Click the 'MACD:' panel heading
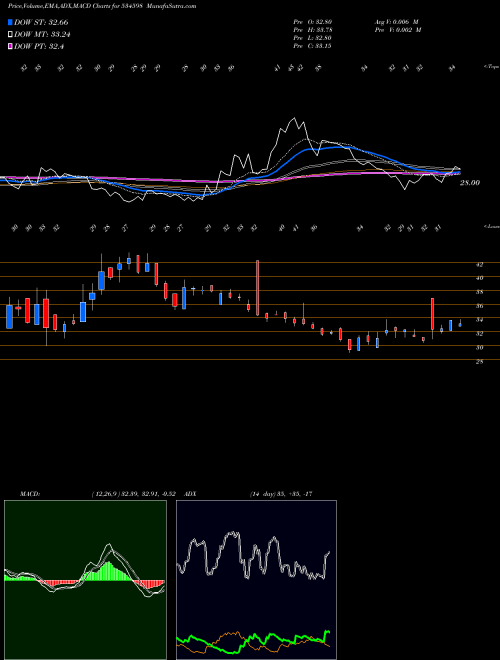 click(x=29, y=494)
